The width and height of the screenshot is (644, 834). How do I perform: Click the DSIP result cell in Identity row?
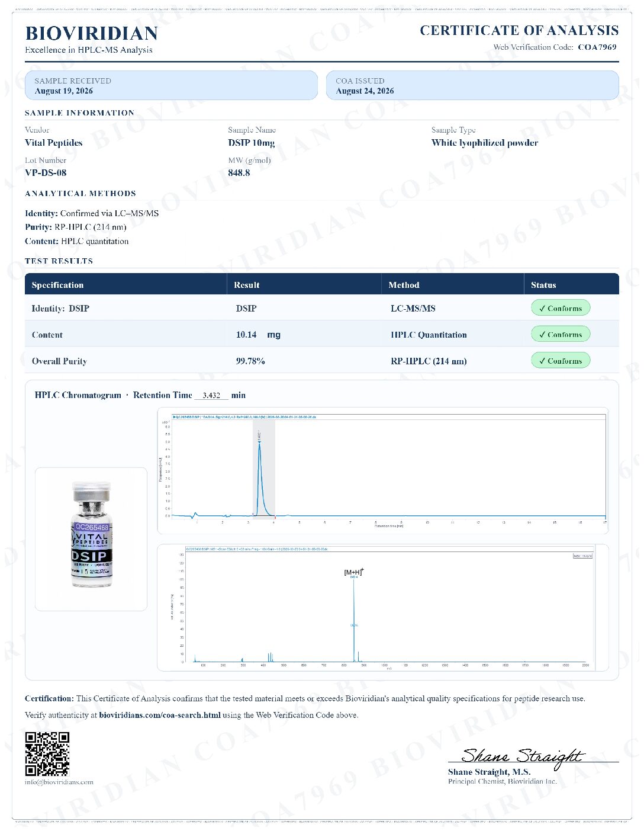(x=246, y=309)
